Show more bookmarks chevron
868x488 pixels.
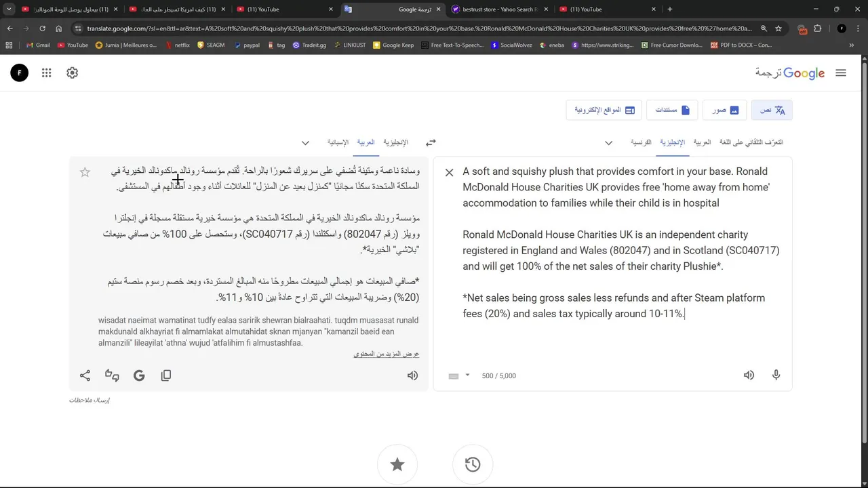coord(852,45)
